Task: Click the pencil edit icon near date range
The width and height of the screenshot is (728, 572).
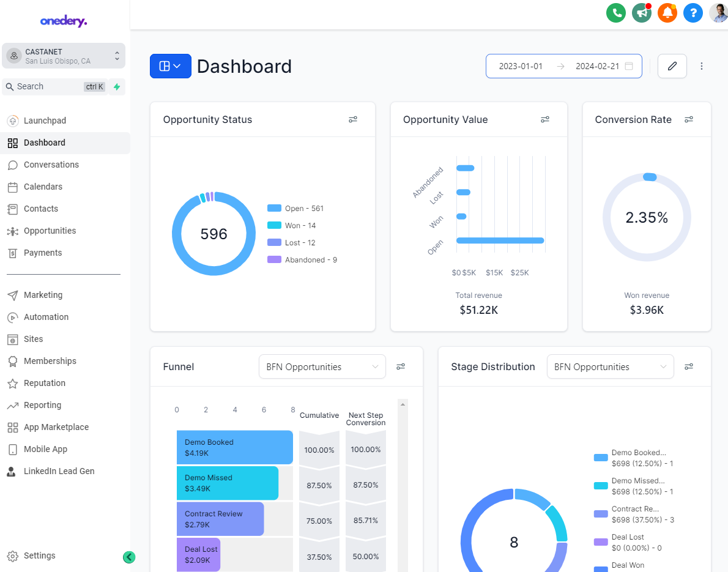Action: pyautogui.click(x=672, y=65)
